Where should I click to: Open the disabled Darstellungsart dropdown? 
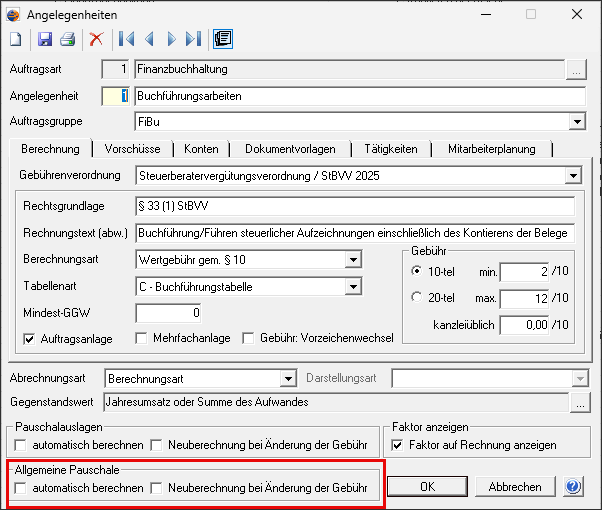pyautogui.click(x=580, y=379)
